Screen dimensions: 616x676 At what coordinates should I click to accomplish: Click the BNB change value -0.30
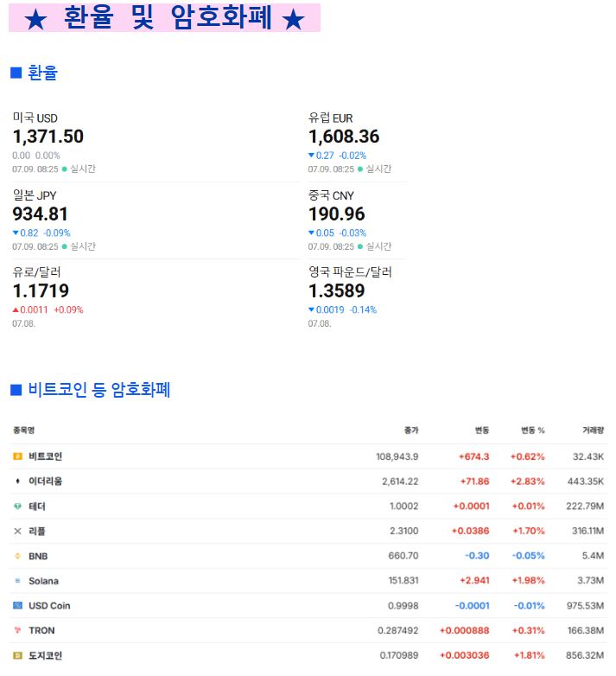tap(477, 556)
